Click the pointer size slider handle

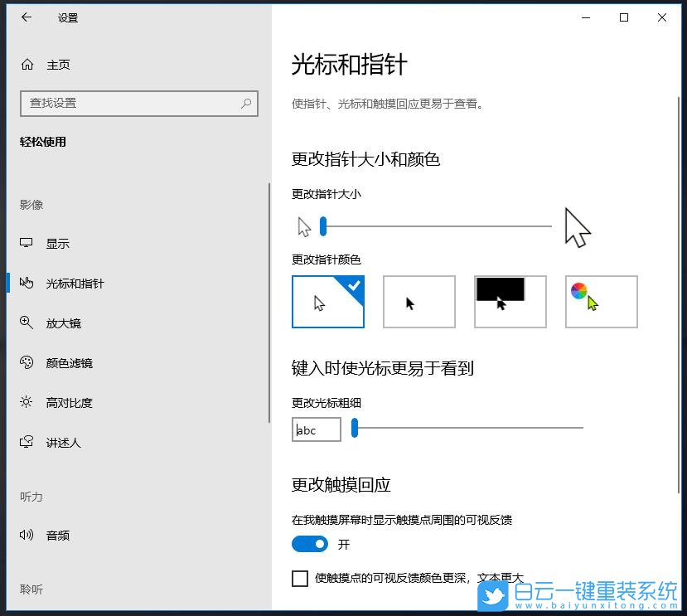(322, 226)
